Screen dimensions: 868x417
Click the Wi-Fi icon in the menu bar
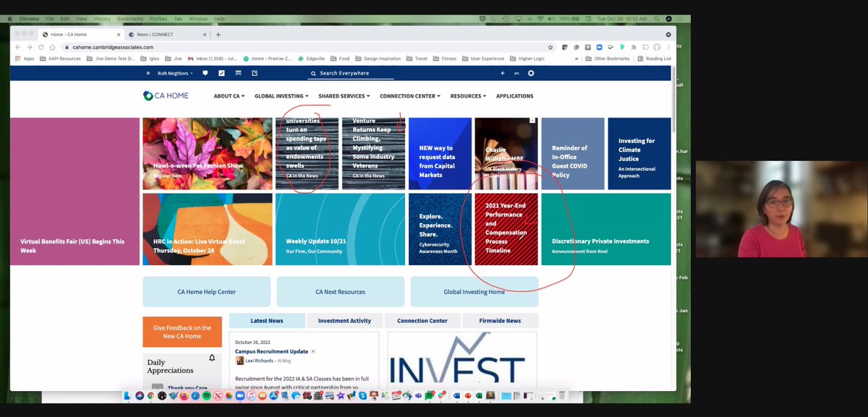(540, 18)
